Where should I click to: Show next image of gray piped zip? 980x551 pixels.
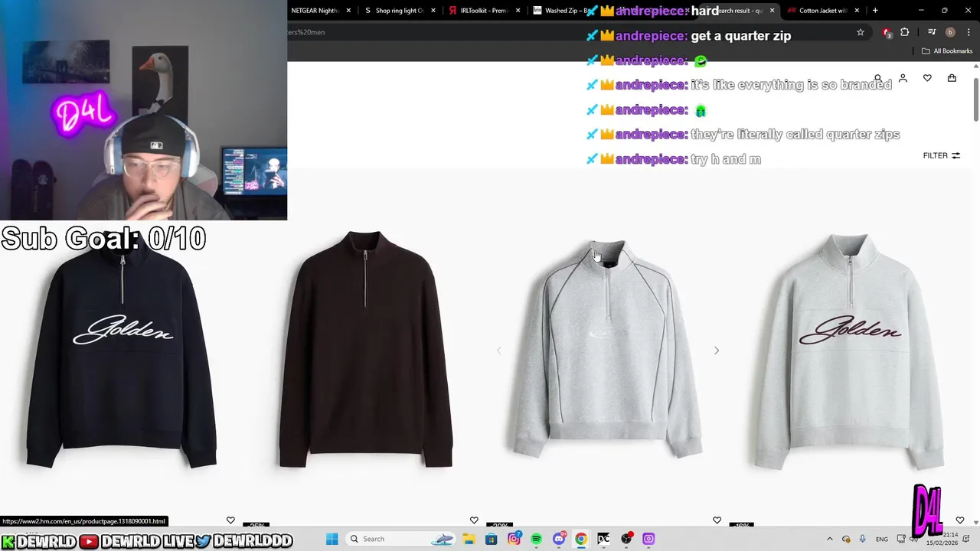(x=717, y=350)
